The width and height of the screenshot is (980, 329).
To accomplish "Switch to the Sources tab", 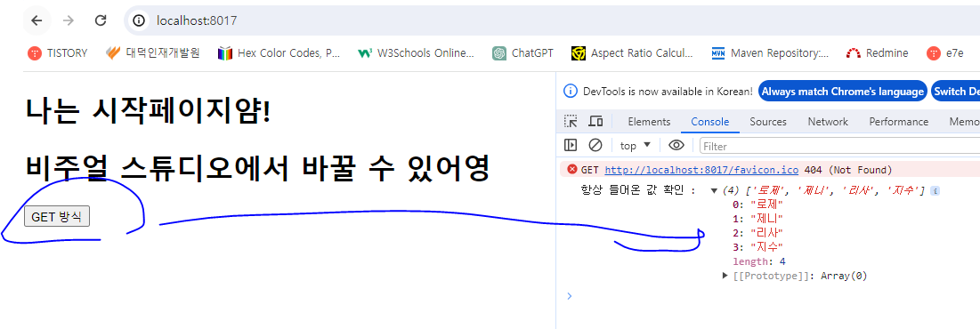I will (768, 122).
